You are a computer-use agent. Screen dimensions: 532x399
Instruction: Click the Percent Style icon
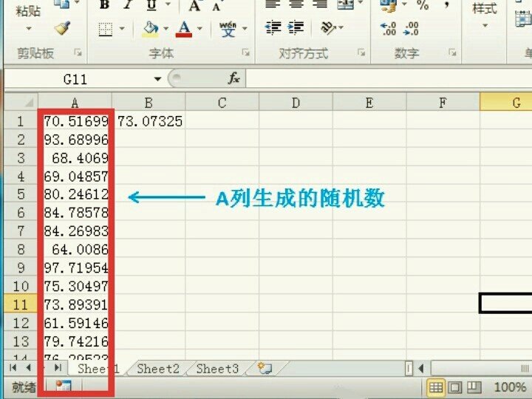coord(423,4)
